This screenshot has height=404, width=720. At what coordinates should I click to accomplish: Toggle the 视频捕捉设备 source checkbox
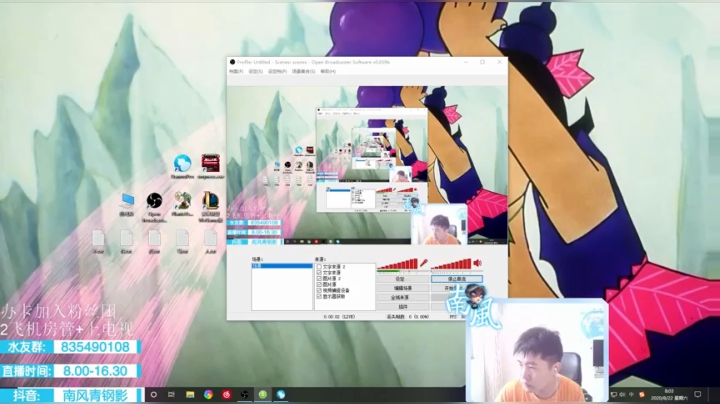click(x=319, y=291)
